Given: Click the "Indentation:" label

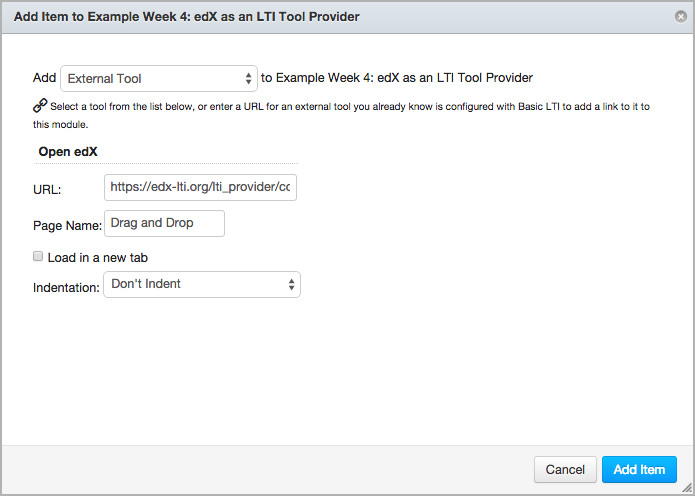Looking at the screenshot, I should (x=66, y=286).
